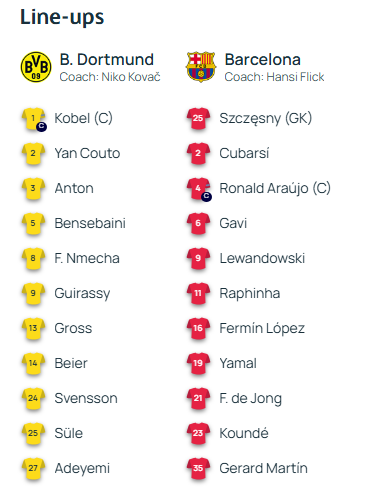Click the Line-ups section heading
Screen dimensions: 373x495
(x=62, y=17)
